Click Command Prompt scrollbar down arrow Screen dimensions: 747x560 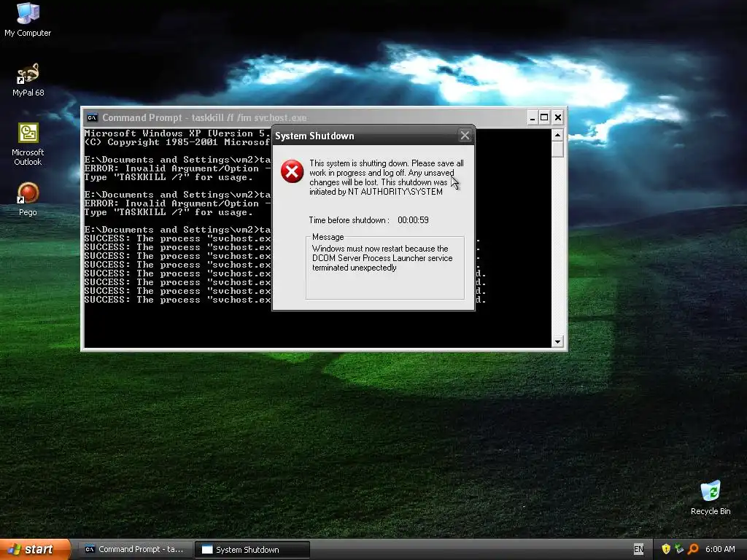pos(557,341)
